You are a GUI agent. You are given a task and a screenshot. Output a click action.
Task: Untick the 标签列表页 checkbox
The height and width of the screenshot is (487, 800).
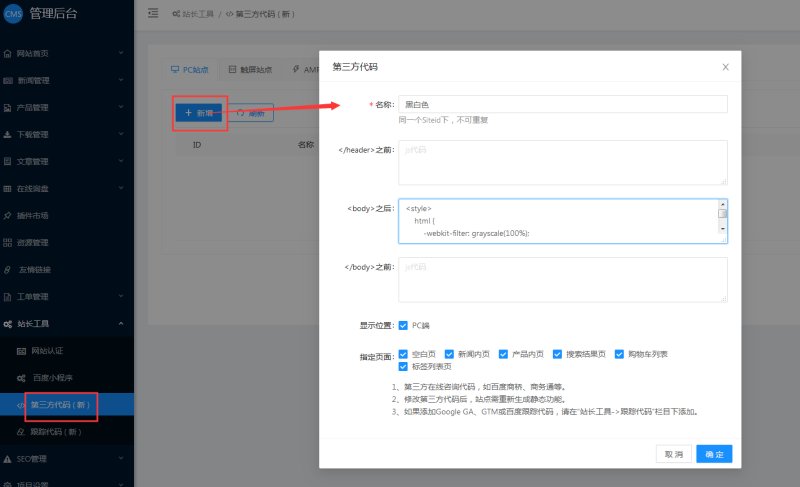click(403, 367)
